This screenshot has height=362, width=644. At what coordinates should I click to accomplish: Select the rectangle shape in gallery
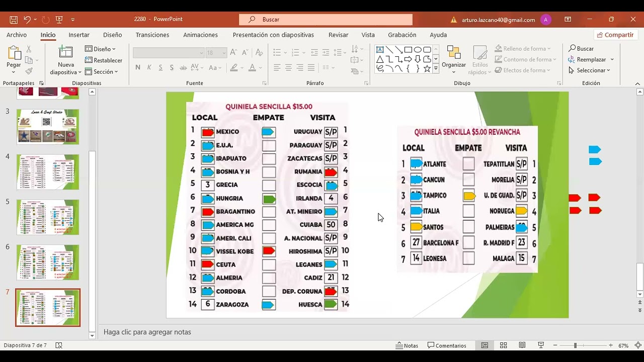tap(408, 49)
